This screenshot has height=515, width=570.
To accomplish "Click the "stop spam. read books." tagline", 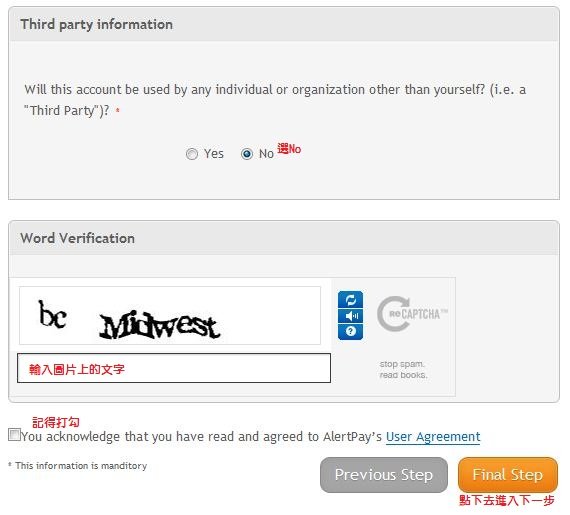I will (403, 369).
